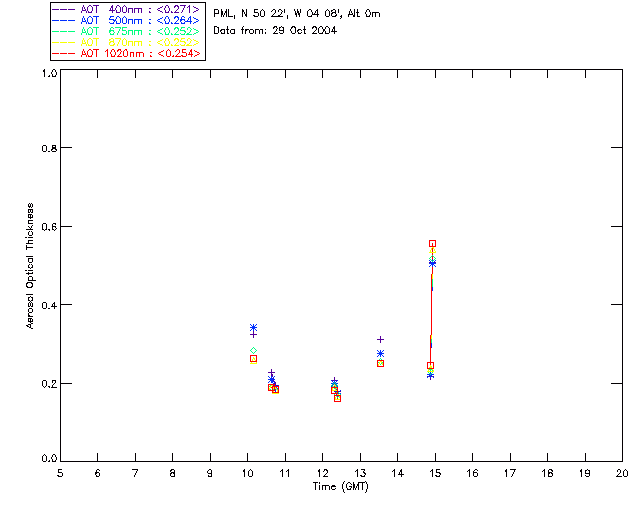640x512 pixels.
Task: Click the x-axis label 17
Action: [510, 473]
